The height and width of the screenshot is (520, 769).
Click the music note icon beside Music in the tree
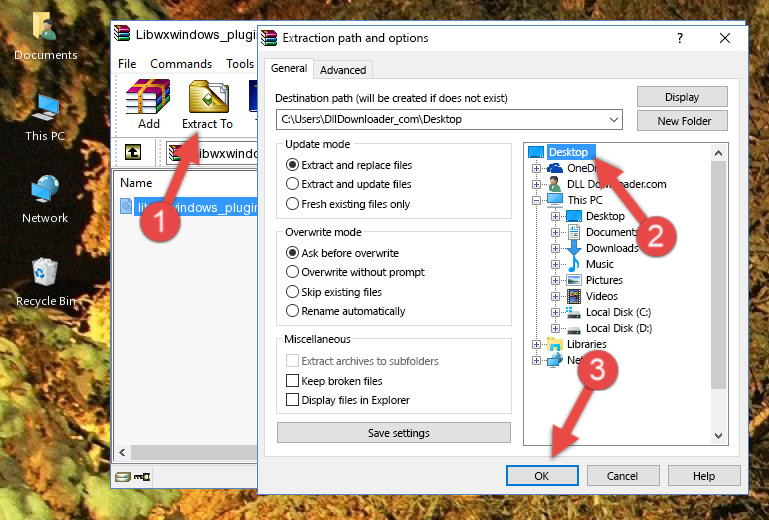(574, 264)
